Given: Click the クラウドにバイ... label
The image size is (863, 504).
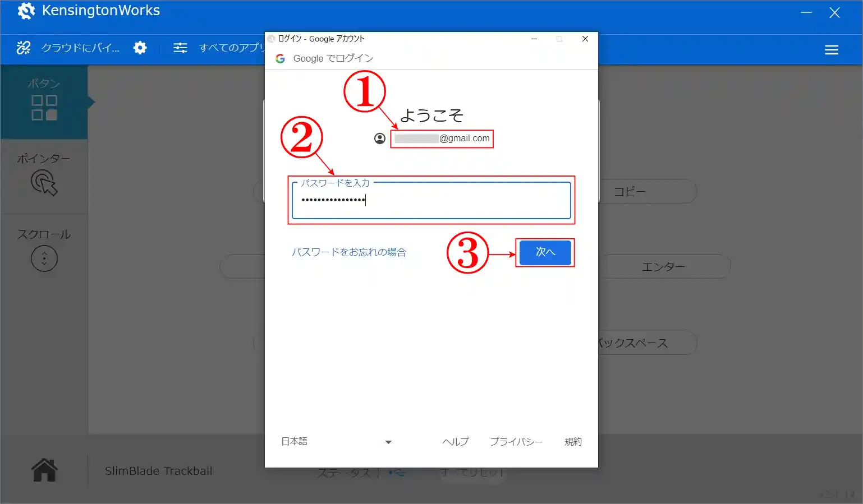Looking at the screenshot, I should (80, 48).
